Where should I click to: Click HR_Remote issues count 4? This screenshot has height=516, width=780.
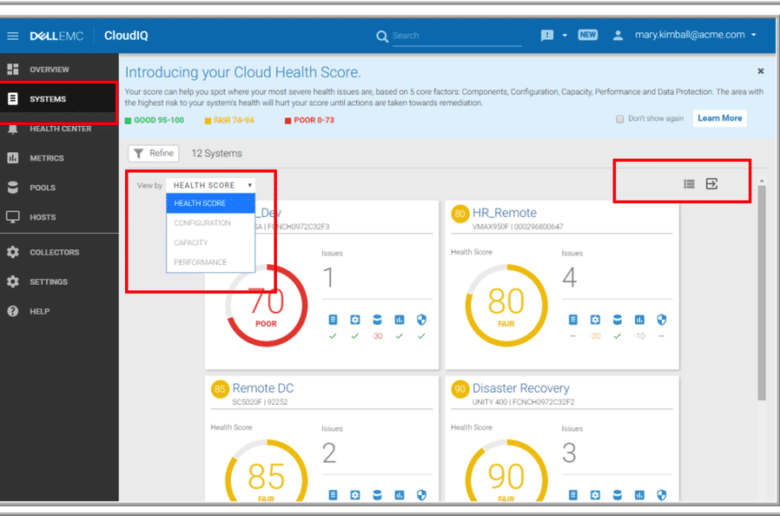point(570,278)
